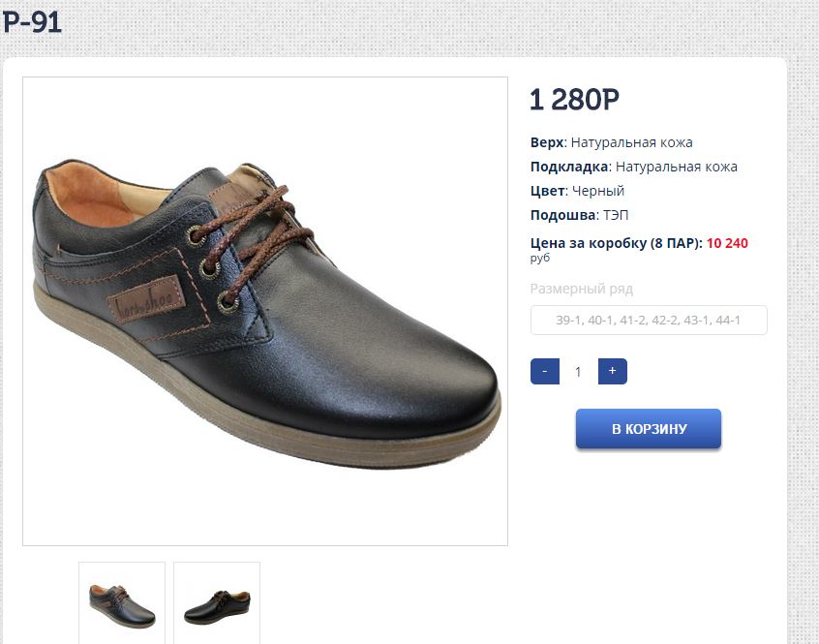Click the quantity input field

578,371
